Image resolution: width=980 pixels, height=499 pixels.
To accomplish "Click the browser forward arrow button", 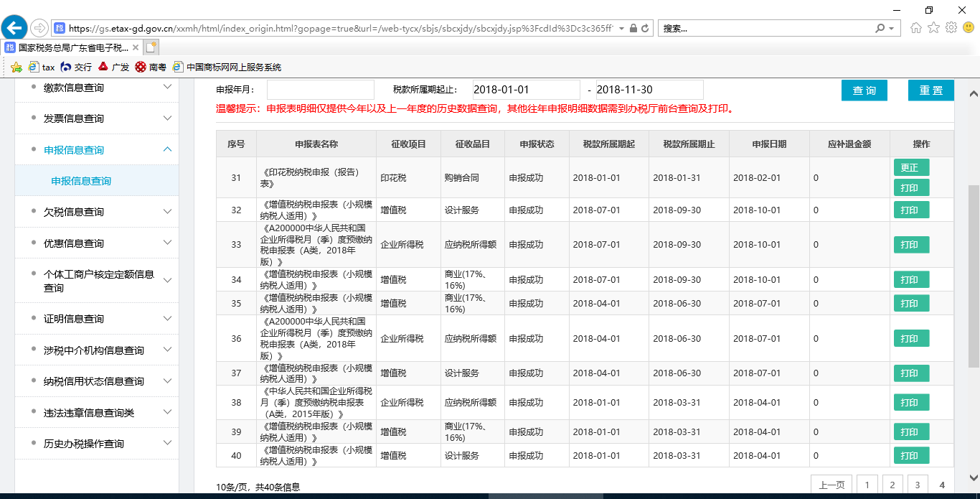I will 39,28.
